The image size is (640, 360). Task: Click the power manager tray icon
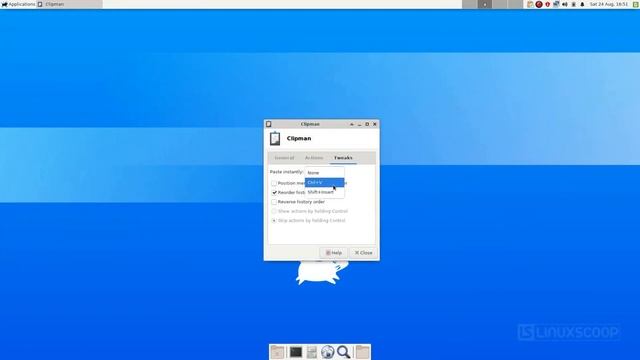573,4
